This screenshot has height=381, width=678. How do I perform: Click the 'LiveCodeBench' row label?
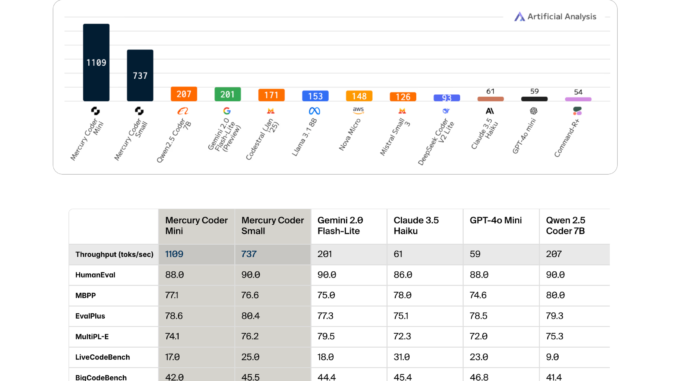(102, 357)
